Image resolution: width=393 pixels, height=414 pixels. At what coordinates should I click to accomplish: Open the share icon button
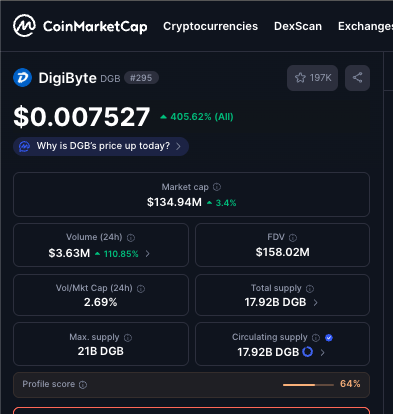click(x=357, y=78)
